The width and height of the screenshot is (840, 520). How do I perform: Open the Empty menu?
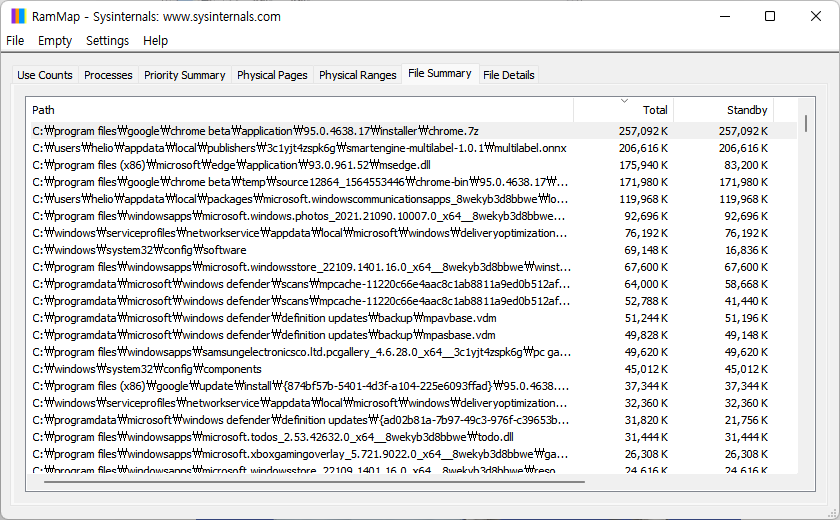(x=55, y=41)
